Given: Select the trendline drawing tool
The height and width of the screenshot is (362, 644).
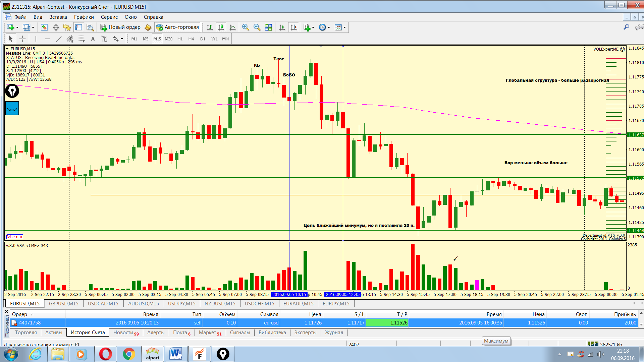Looking at the screenshot, I should pyautogui.click(x=59, y=39).
